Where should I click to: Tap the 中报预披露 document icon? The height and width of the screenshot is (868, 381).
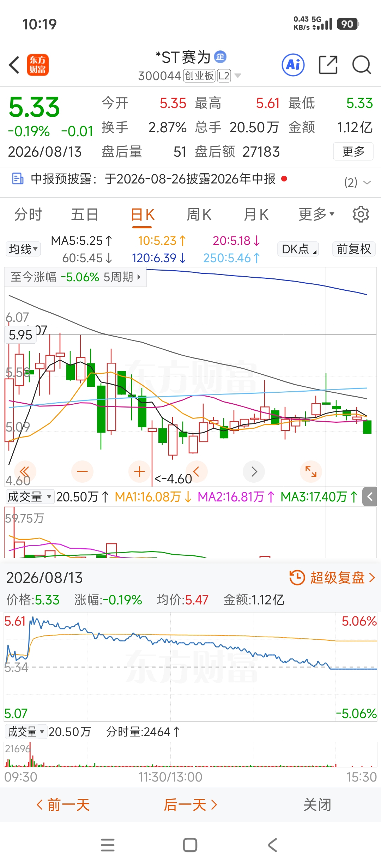point(18,179)
